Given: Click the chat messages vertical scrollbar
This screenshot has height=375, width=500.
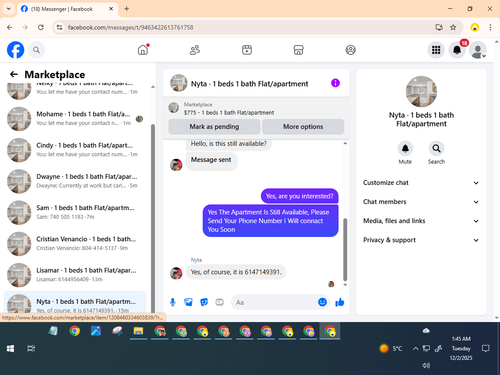Looking at the screenshot, I should click(345, 249).
